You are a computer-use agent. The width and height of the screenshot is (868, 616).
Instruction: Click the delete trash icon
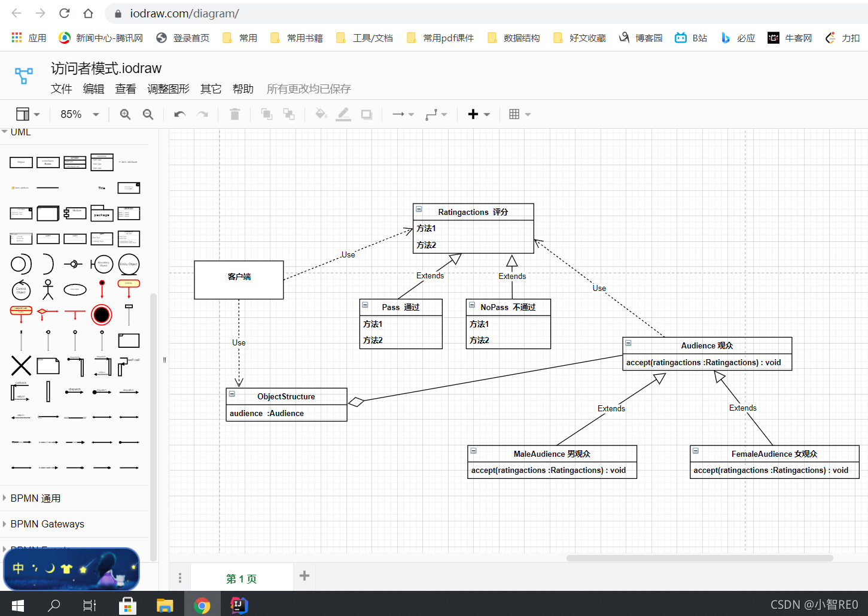(x=234, y=114)
